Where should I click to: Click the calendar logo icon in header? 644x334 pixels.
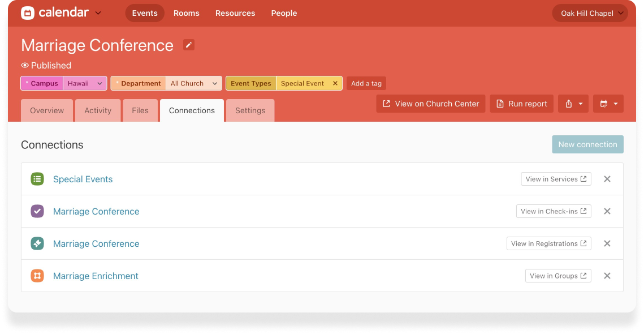(28, 13)
